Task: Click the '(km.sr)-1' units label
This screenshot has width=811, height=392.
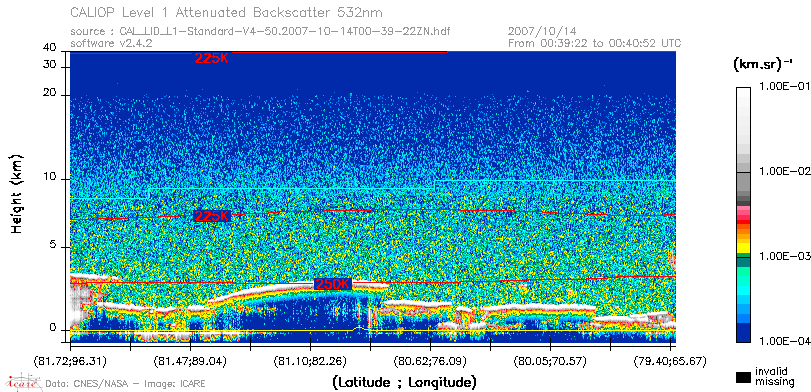Action: [x=763, y=64]
